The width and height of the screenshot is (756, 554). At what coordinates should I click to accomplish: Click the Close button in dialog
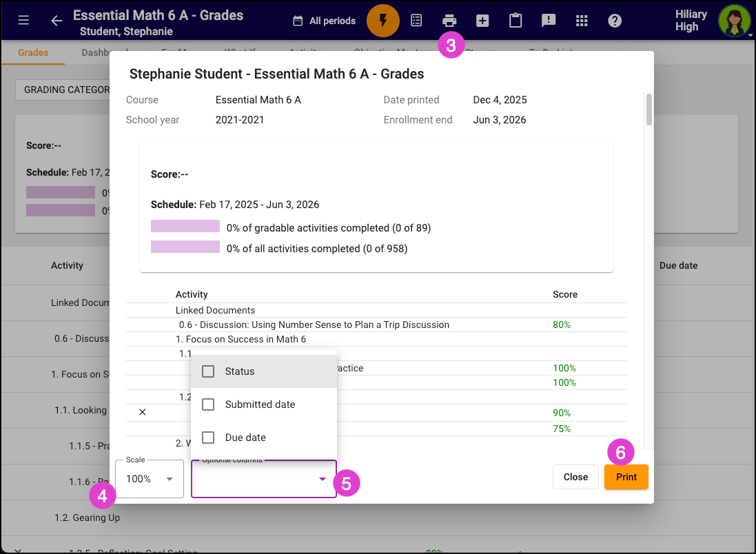tap(575, 477)
